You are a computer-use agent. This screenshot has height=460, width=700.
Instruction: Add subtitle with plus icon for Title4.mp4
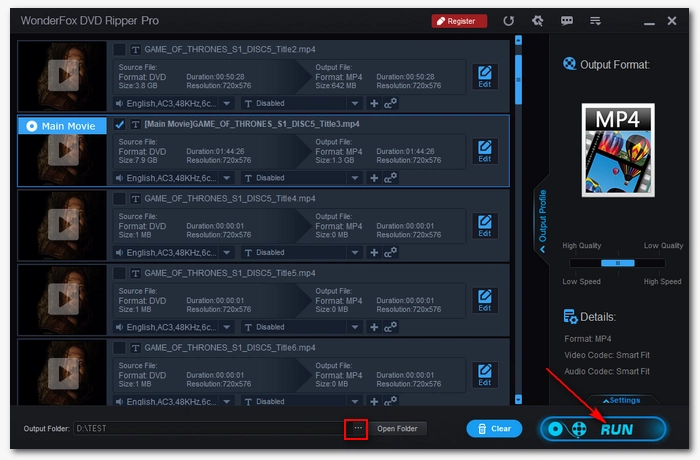pos(374,253)
